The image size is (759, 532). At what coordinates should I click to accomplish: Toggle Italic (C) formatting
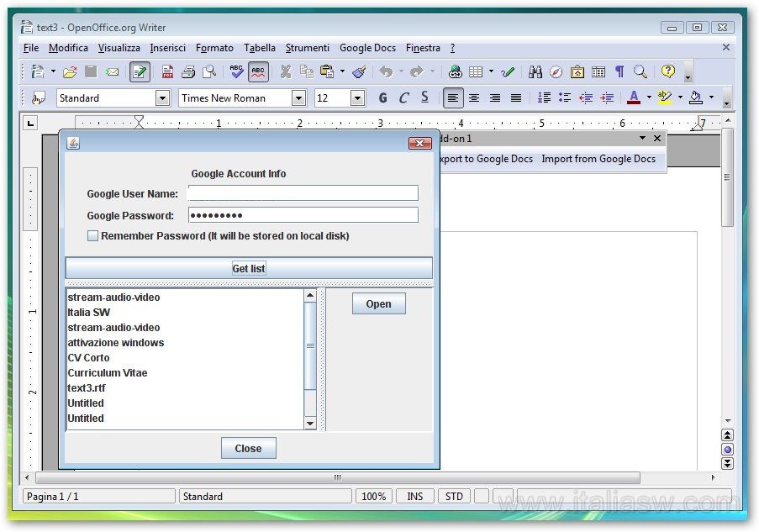coord(403,98)
